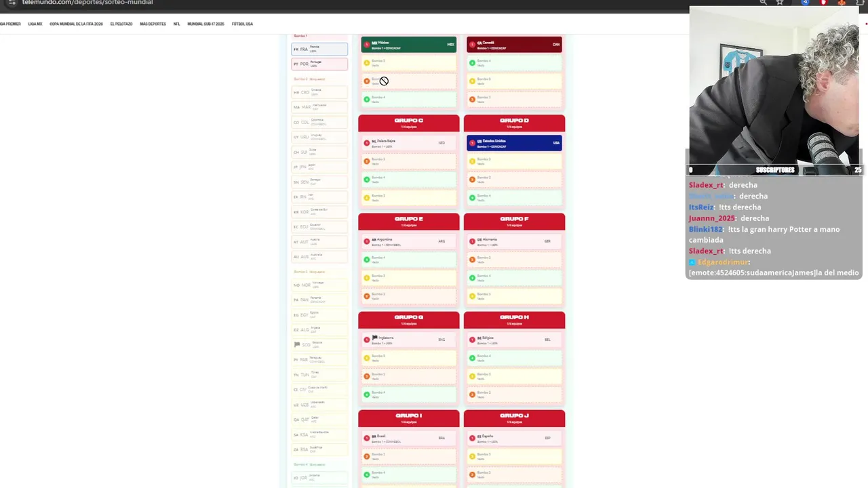
Task: Click the GRUPO E header
Action: click(x=409, y=221)
